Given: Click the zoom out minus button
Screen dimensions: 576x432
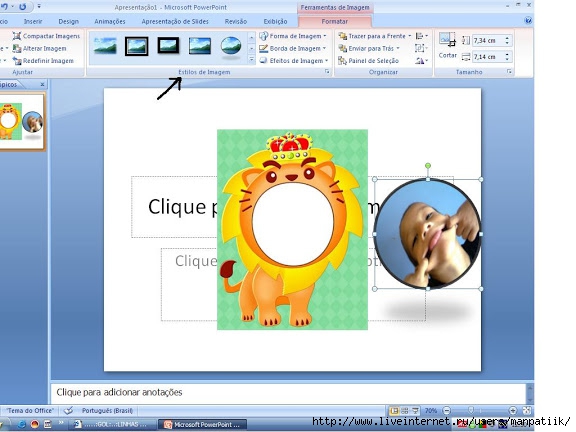Looking at the screenshot, I should [x=446, y=410].
